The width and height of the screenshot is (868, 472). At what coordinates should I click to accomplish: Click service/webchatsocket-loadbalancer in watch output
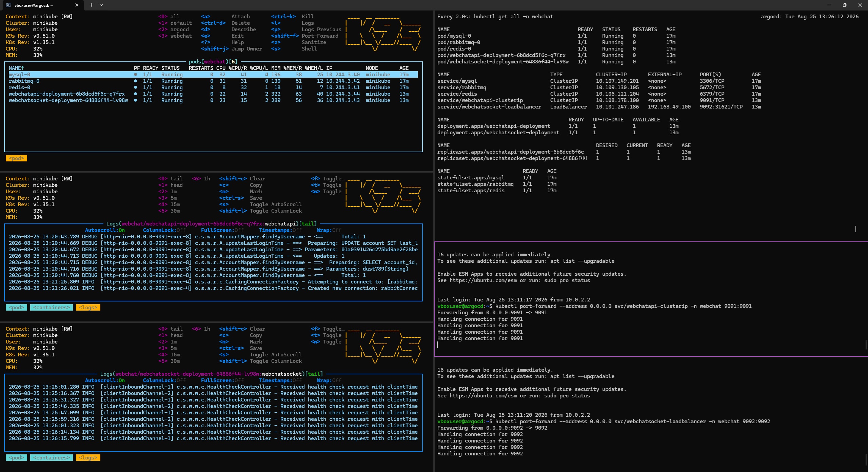489,107
